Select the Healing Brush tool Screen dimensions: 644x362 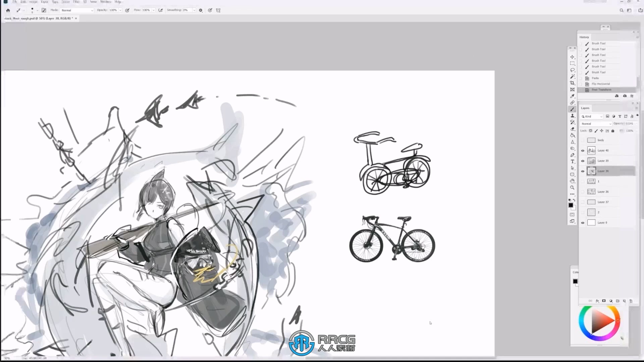point(572,103)
